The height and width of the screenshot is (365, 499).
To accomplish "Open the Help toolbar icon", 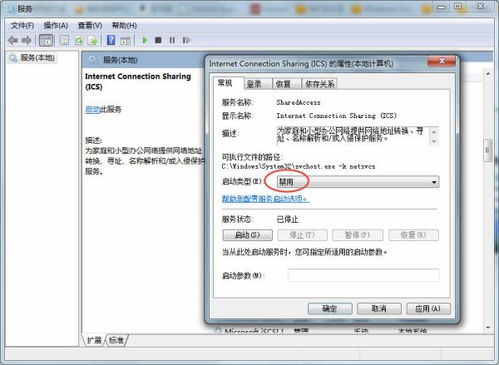I will click(111, 40).
